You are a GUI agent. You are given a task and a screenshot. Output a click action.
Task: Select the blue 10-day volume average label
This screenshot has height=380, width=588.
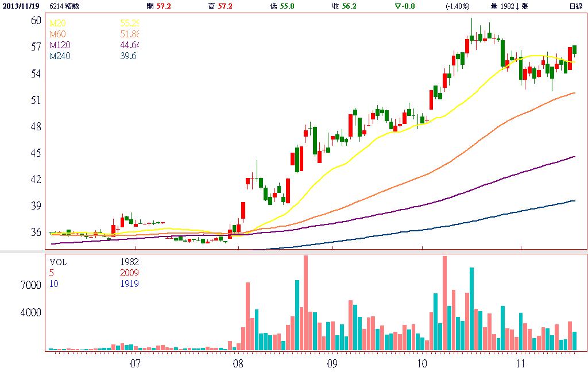54,284
